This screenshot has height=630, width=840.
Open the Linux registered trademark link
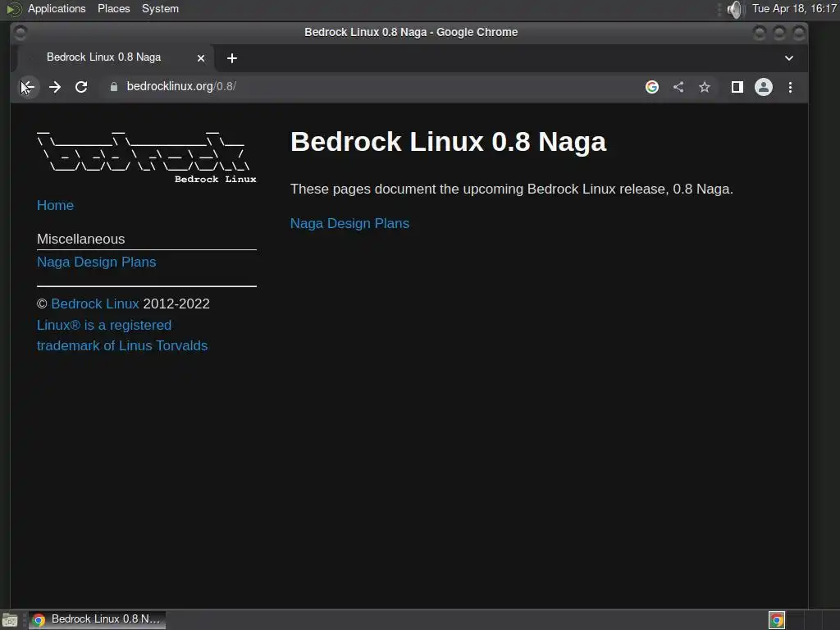point(122,336)
